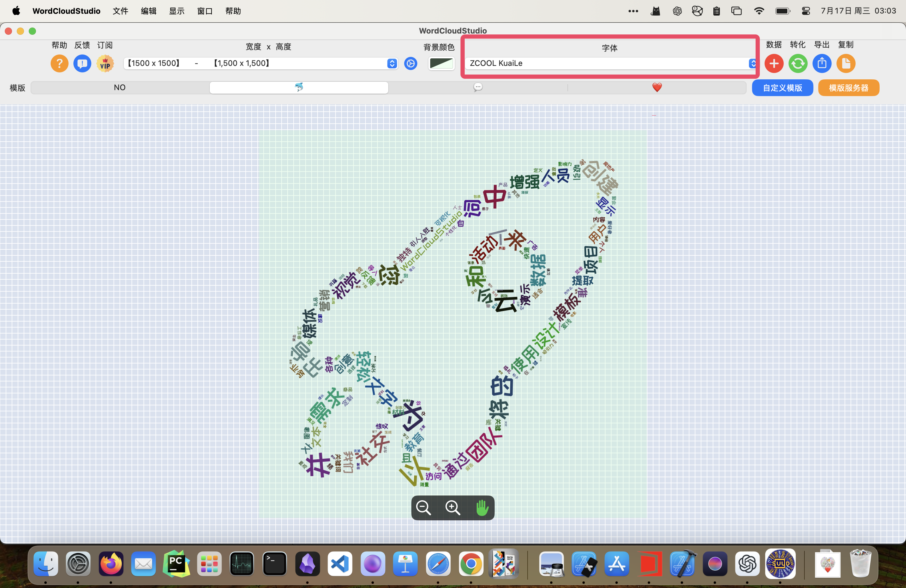Select the NO template segment
906x588 pixels.
pos(120,87)
